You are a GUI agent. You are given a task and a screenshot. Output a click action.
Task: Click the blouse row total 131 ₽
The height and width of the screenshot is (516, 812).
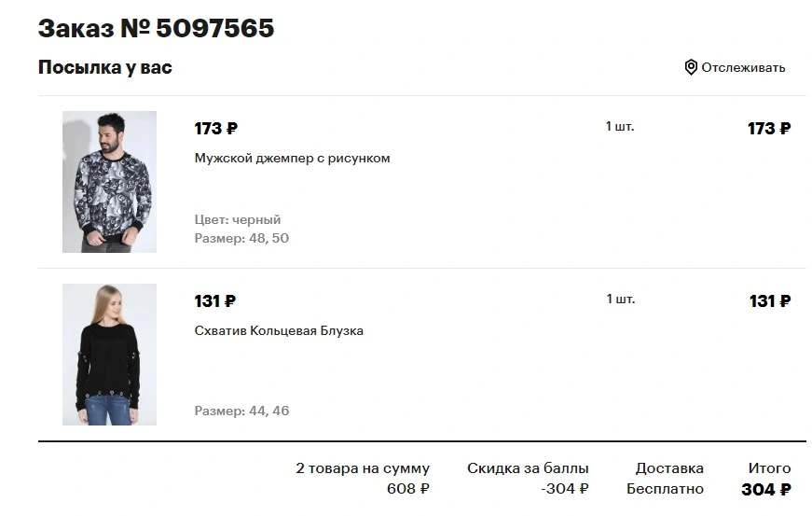(770, 300)
